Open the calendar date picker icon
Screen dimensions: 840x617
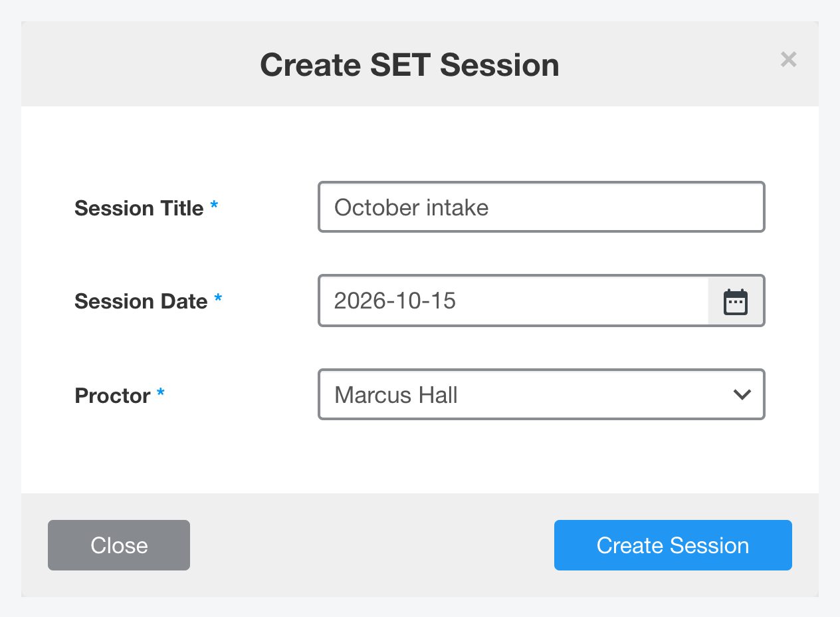point(736,301)
